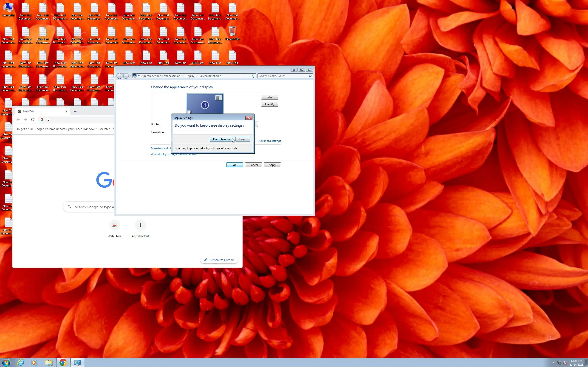The image size is (588, 367).
Task: Open the Recycle Bin desktop icon
Action: pos(232,33)
